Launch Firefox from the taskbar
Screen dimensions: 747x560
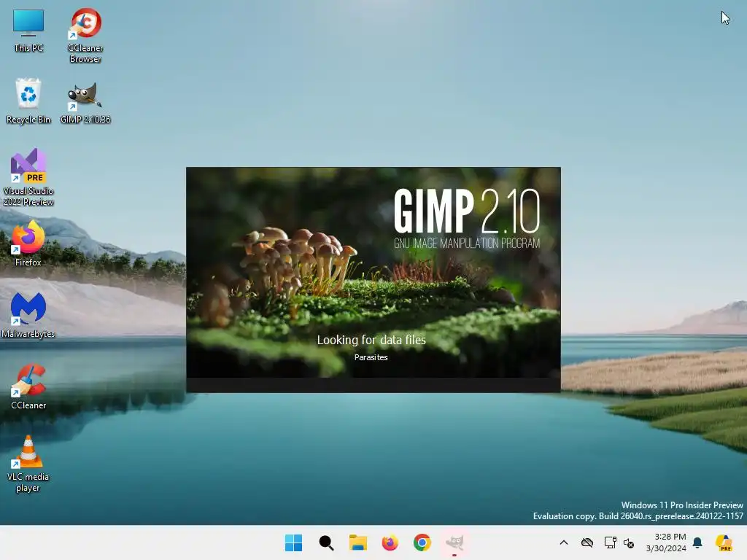point(390,542)
